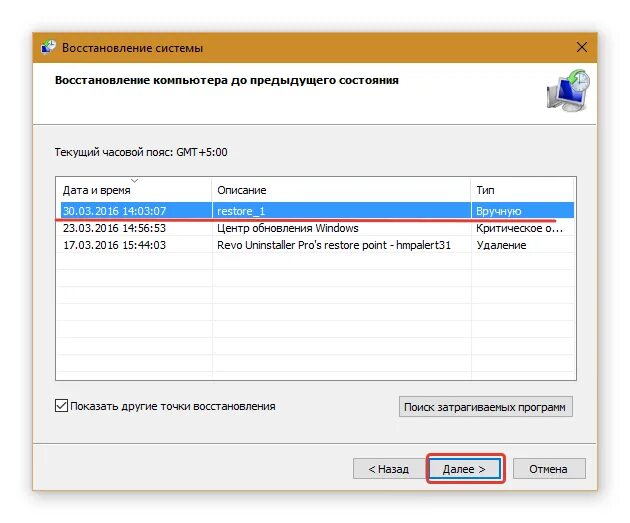Proceed with 'Далее >' button

tap(464, 469)
